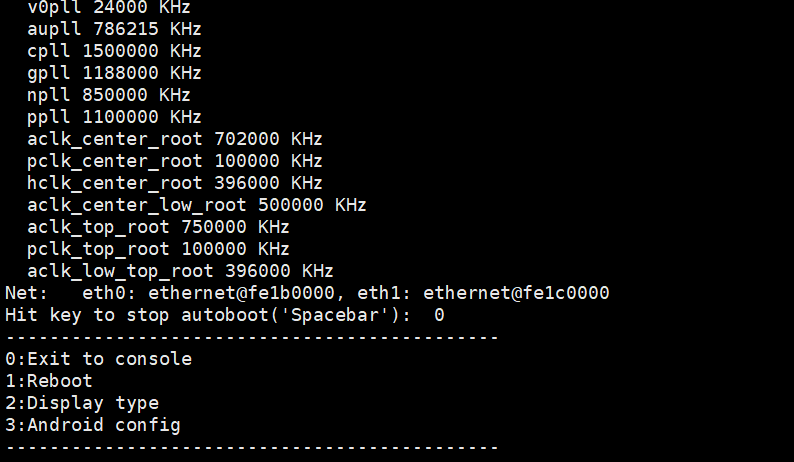Point at the npll 850000 KHz line
Viewport: 794px width, 462px height.
109,95
